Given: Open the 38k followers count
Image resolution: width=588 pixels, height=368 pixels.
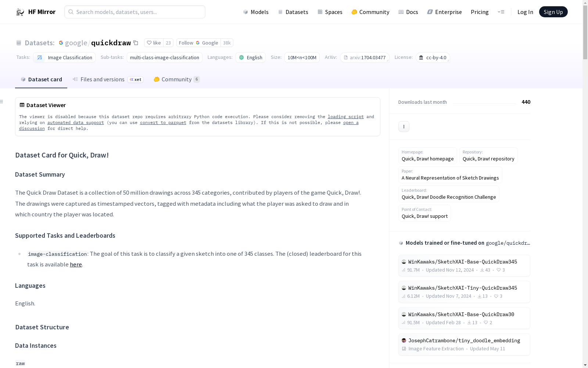Looking at the screenshot, I should point(227,43).
